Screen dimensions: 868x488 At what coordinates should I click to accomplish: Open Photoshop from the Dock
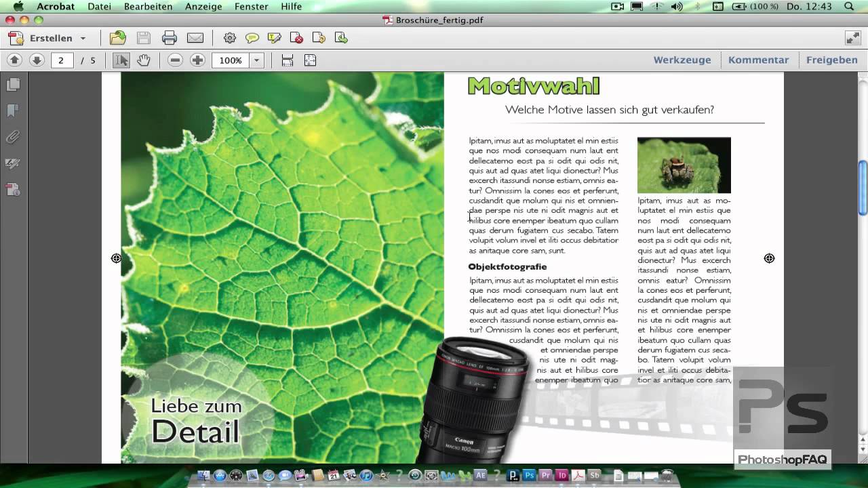pyautogui.click(x=530, y=476)
